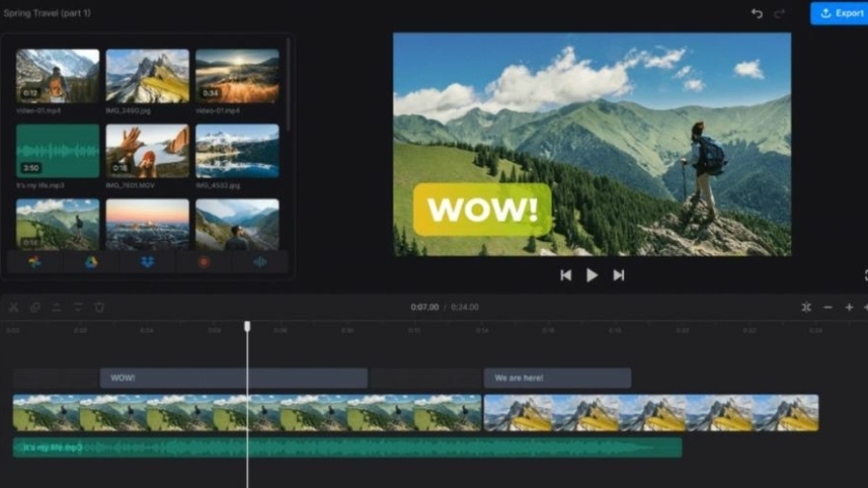Import media from Google Photos
This screenshot has height=488, width=868.
(35, 262)
